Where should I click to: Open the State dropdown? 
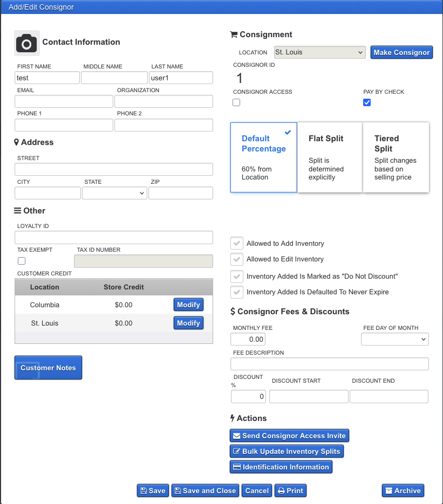pyautogui.click(x=114, y=193)
